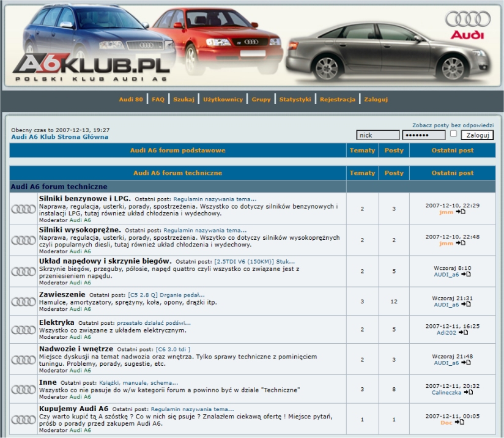Open last post 'przestało działać podświ...'

tap(154, 323)
